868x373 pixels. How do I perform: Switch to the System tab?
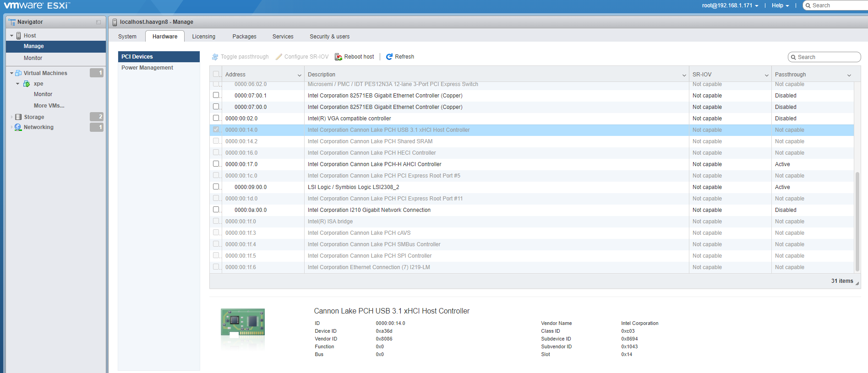(x=127, y=37)
